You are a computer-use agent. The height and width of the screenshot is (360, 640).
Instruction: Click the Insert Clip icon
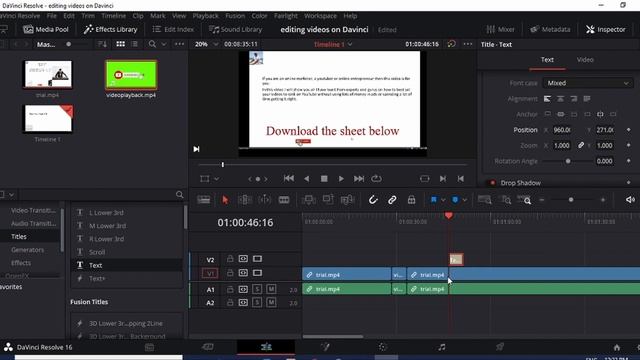pyautogui.click(x=309, y=200)
